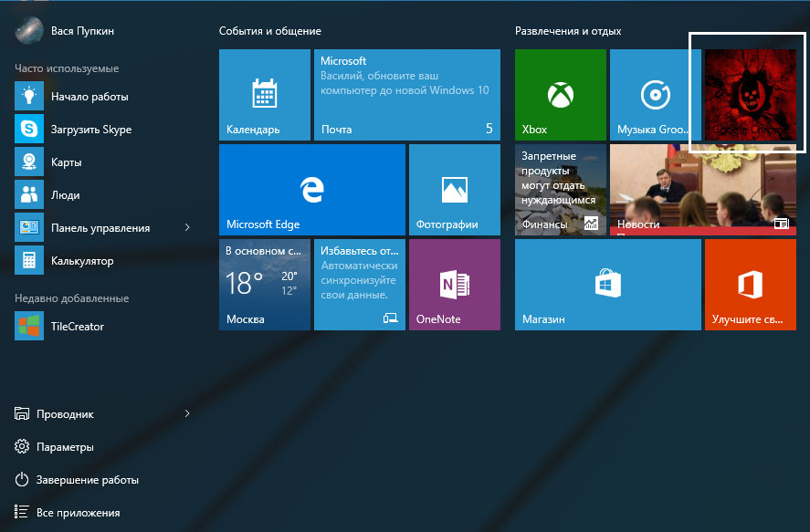Click the Power icon
The width and height of the screenshot is (810, 532).
click(x=22, y=479)
